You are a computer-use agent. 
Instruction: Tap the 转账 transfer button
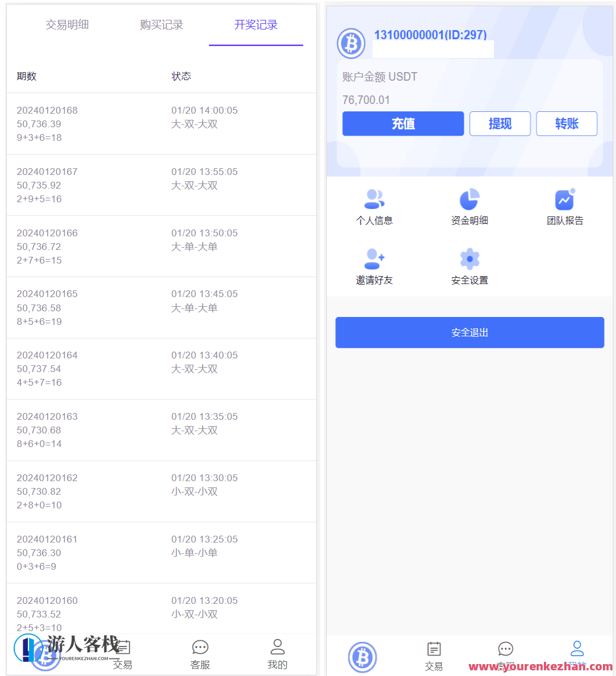(566, 123)
